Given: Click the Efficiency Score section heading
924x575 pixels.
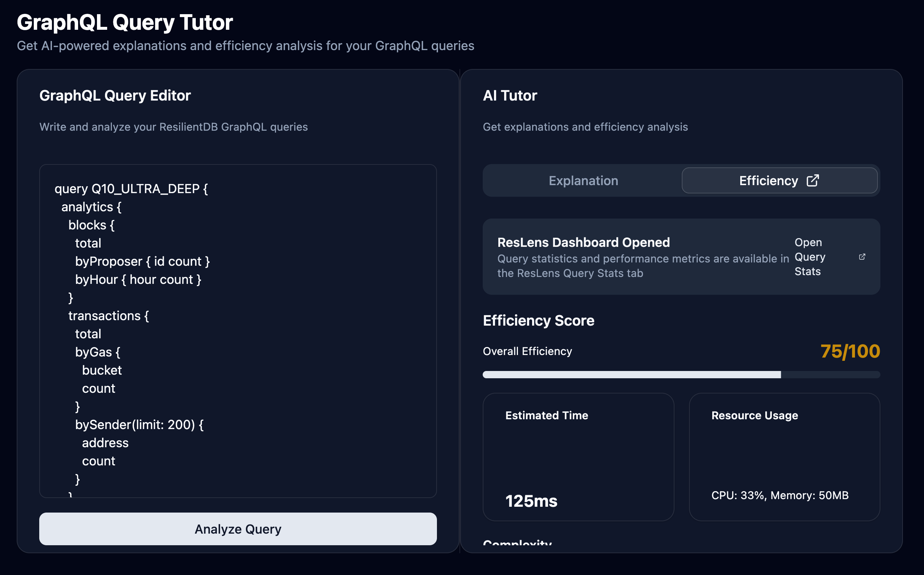Looking at the screenshot, I should click(538, 321).
